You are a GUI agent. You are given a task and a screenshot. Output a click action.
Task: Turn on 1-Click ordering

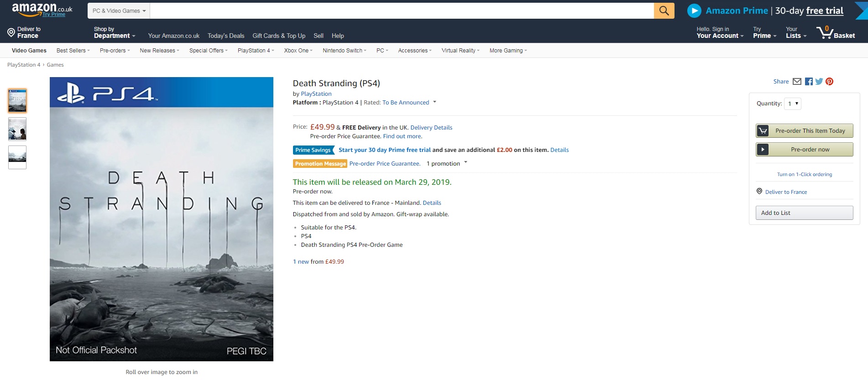click(805, 174)
